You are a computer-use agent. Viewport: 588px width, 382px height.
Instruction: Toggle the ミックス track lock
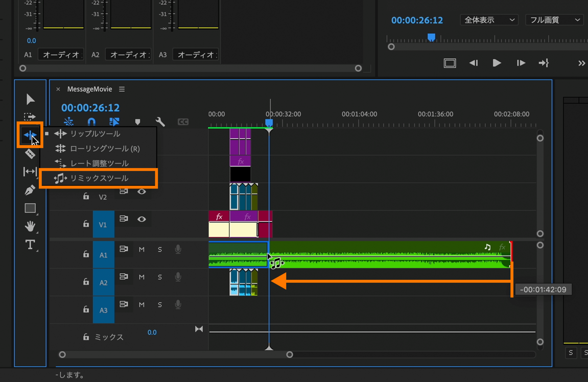click(86, 337)
